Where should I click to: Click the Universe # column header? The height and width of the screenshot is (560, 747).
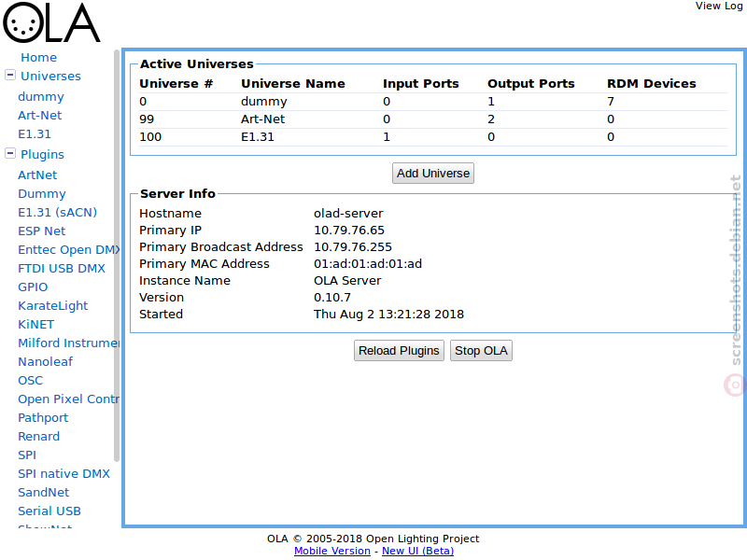176,84
